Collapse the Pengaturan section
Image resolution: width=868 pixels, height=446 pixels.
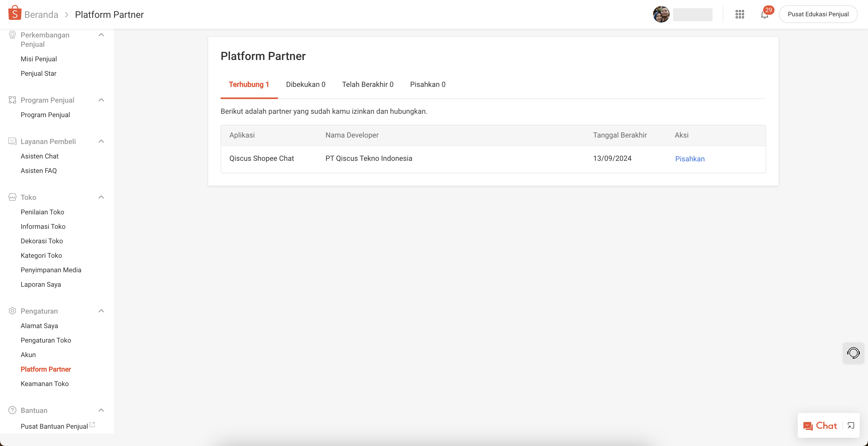tap(101, 311)
